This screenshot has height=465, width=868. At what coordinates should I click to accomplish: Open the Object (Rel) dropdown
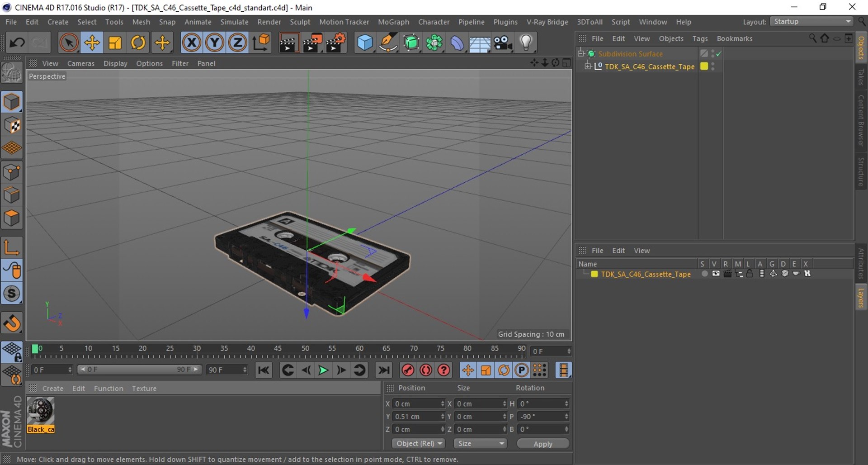[418, 444]
